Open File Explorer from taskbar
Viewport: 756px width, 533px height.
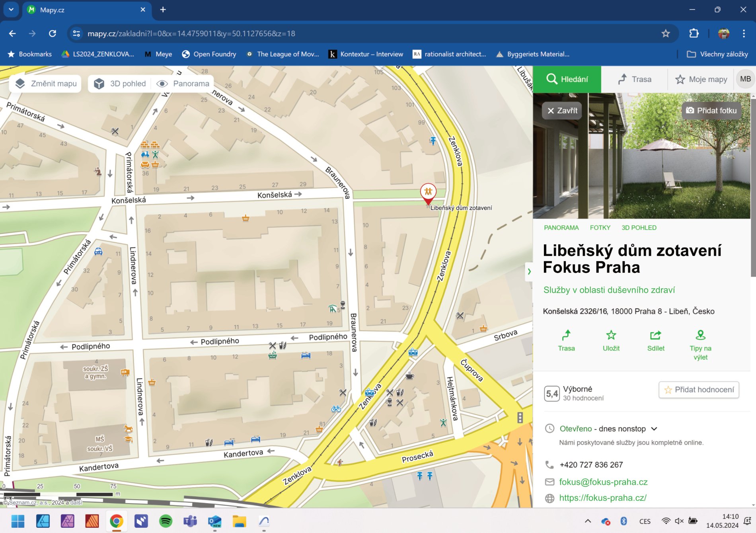(240, 521)
